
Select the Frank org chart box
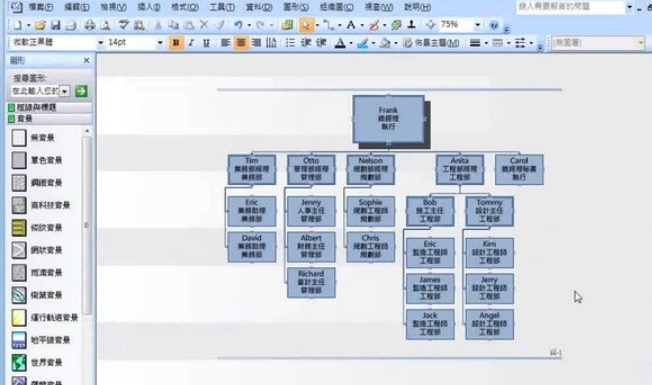click(388, 119)
